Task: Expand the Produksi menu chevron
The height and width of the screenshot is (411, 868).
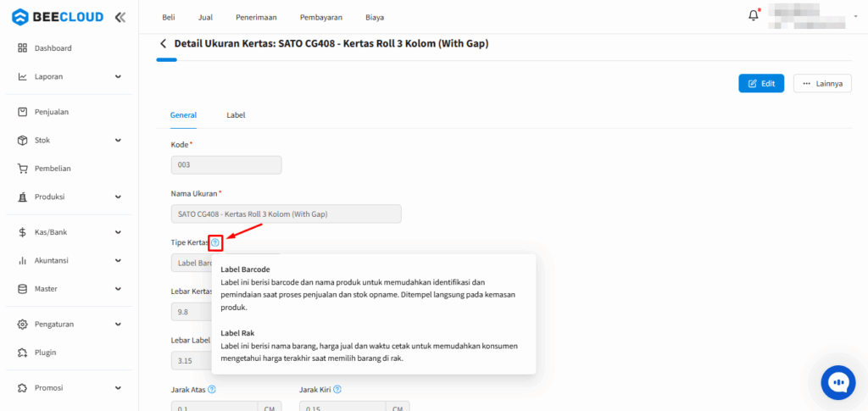Action: point(118,197)
